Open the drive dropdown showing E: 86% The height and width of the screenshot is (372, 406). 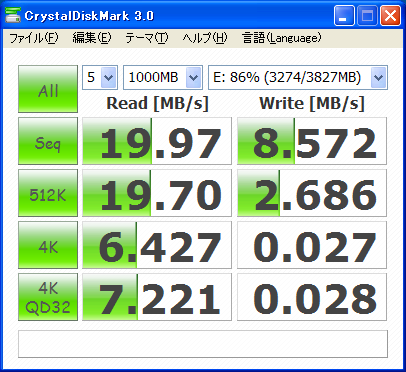tap(298, 77)
